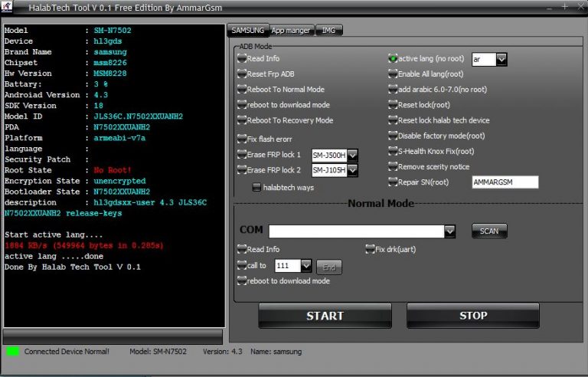
Task: Click the red No Root! text
Action: (x=113, y=170)
